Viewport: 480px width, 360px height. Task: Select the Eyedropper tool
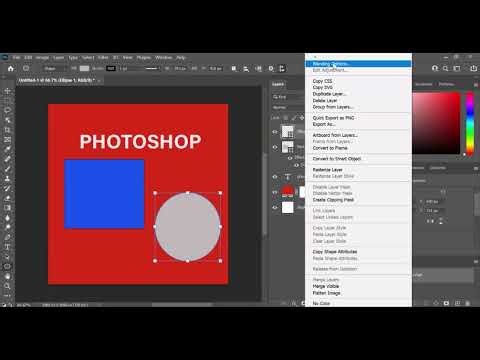coord(7,149)
